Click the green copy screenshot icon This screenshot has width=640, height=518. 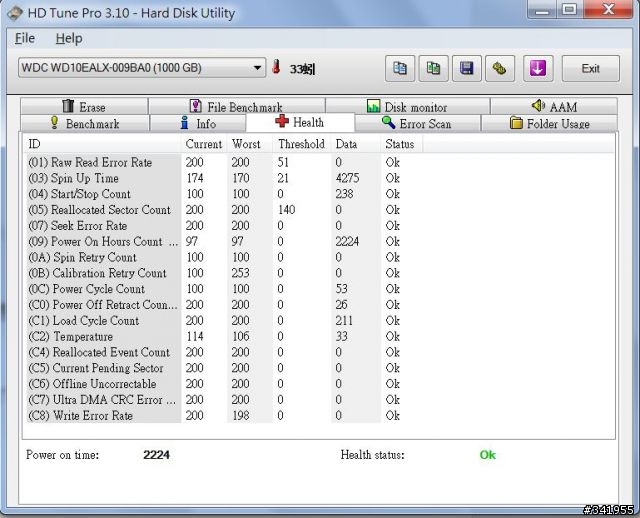pyautogui.click(x=433, y=68)
